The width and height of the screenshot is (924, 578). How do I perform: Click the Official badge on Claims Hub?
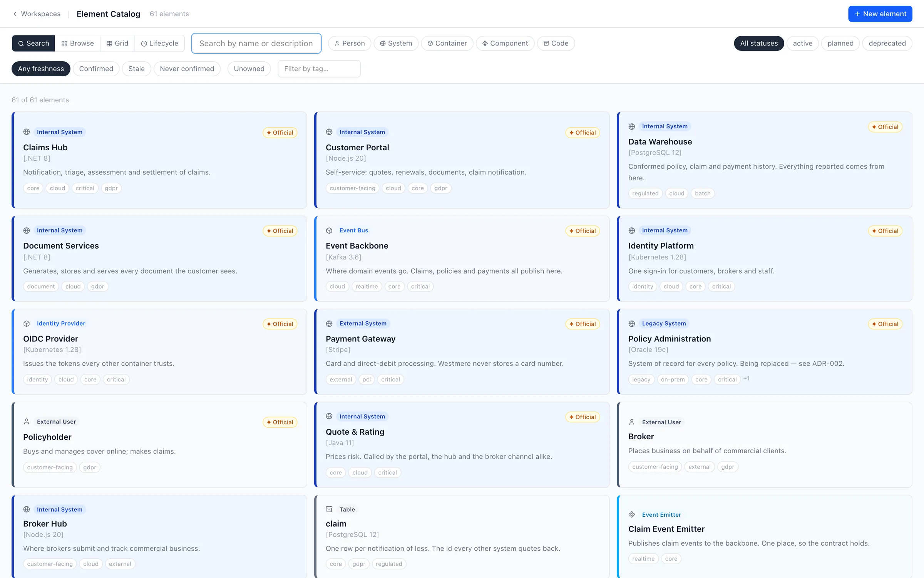tap(280, 133)
